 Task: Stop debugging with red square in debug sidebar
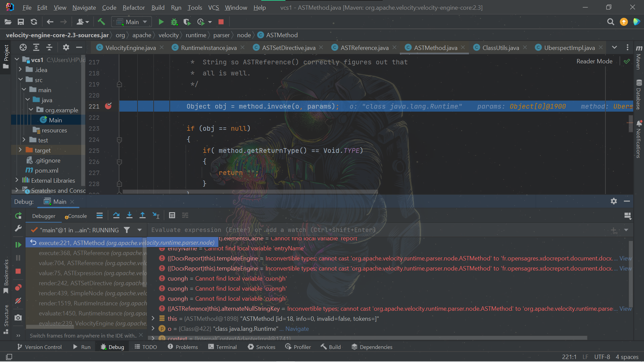(18, 271)
